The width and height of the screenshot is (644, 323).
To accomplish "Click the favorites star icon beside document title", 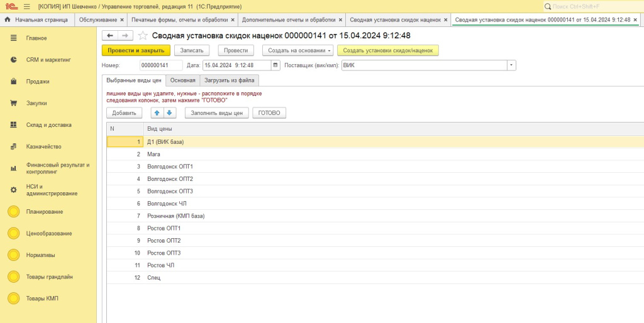I will (x=143, y=36).
